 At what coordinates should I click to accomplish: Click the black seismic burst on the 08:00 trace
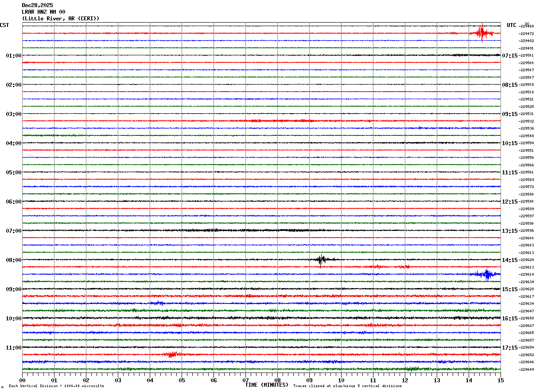click(322, 260)
